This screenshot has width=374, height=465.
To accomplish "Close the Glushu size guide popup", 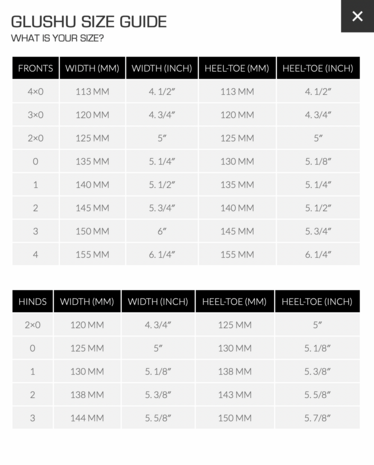I will [x=357, y=16].
